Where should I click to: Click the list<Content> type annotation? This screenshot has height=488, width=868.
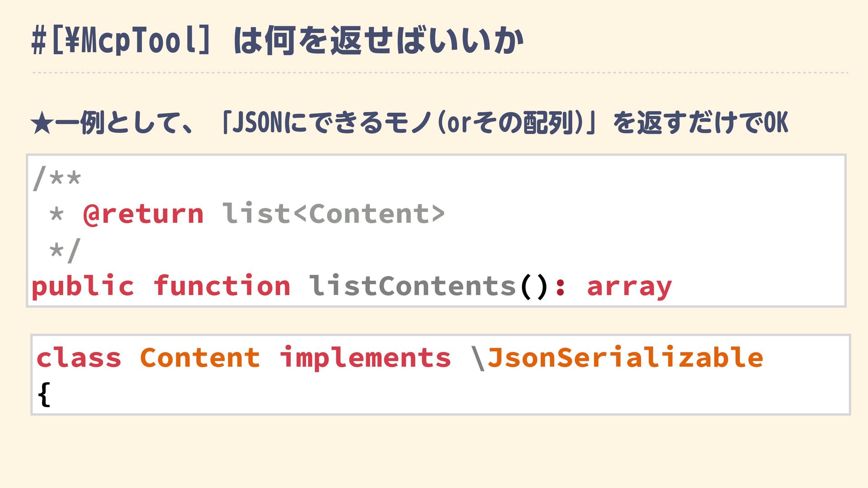333,214
